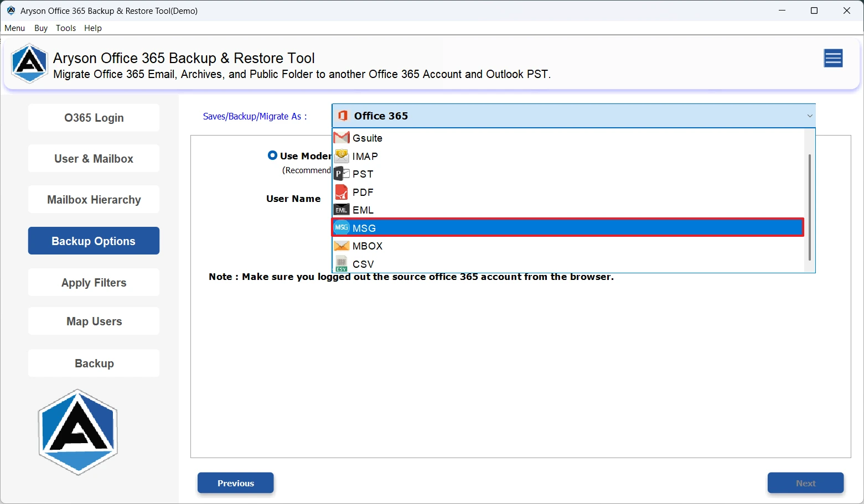864x504 pixels.
Task: Choose PST from the format list
Action: [568, 174]
